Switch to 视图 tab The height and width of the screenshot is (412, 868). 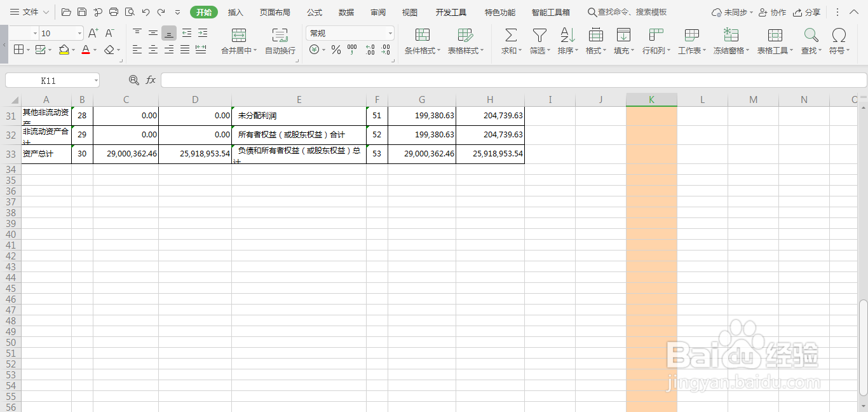click(410, 12)
